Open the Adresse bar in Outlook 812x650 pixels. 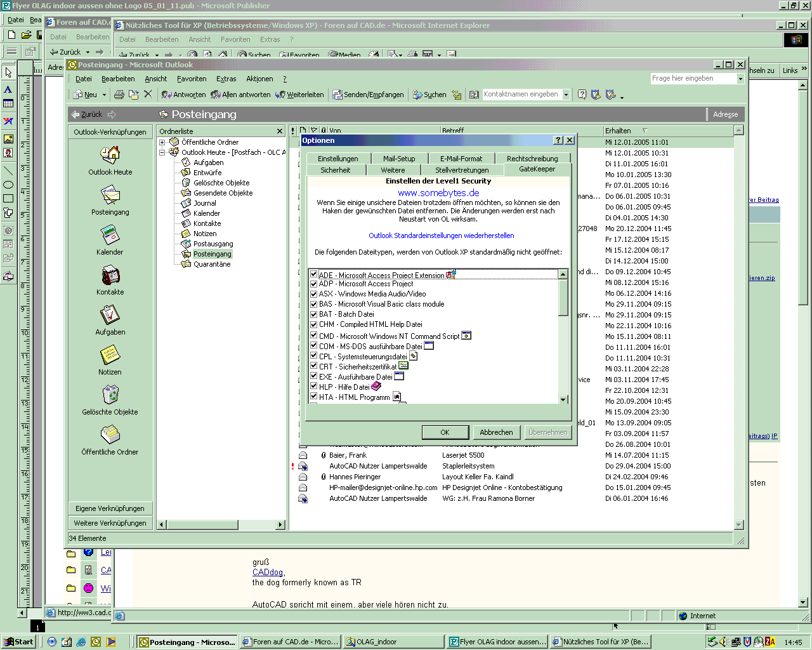pos(725,114)
